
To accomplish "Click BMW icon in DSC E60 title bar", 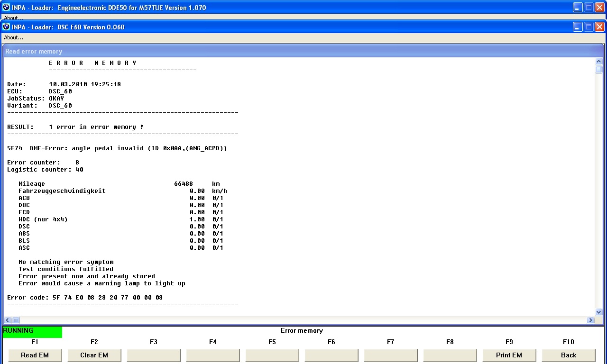I will coord(6,27).
